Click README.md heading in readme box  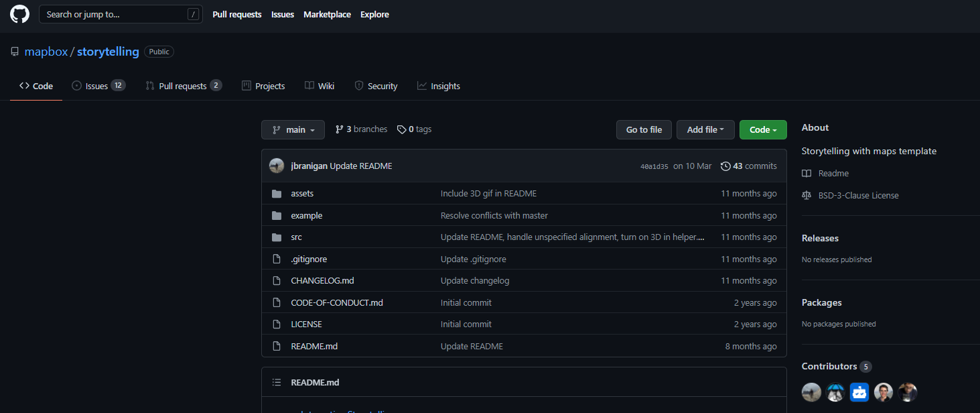[315, 382]
